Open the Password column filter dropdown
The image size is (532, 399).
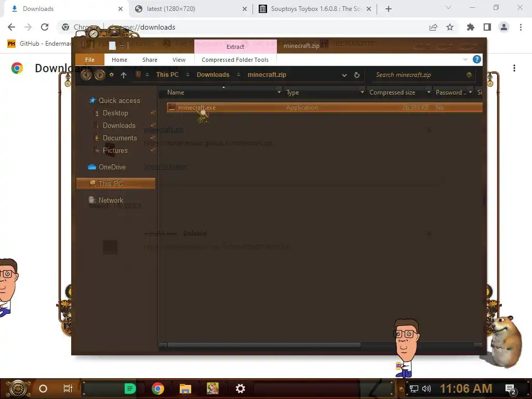click(470, 92)
